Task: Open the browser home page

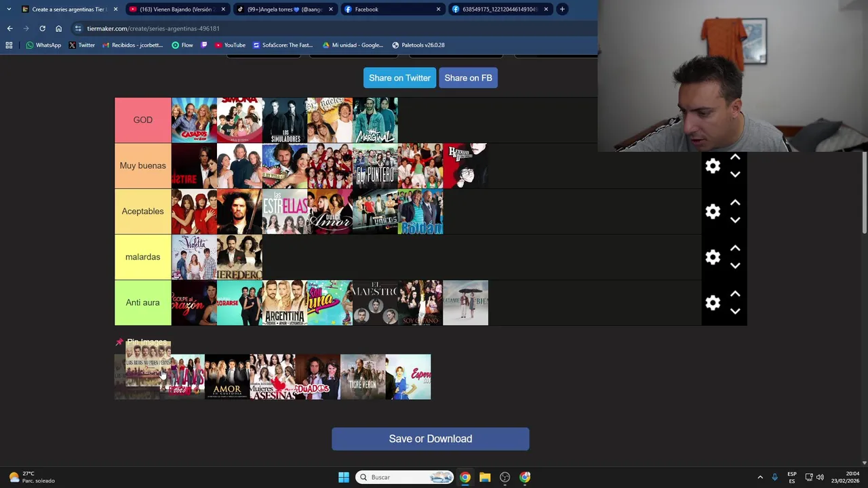Action: [58, 28]
